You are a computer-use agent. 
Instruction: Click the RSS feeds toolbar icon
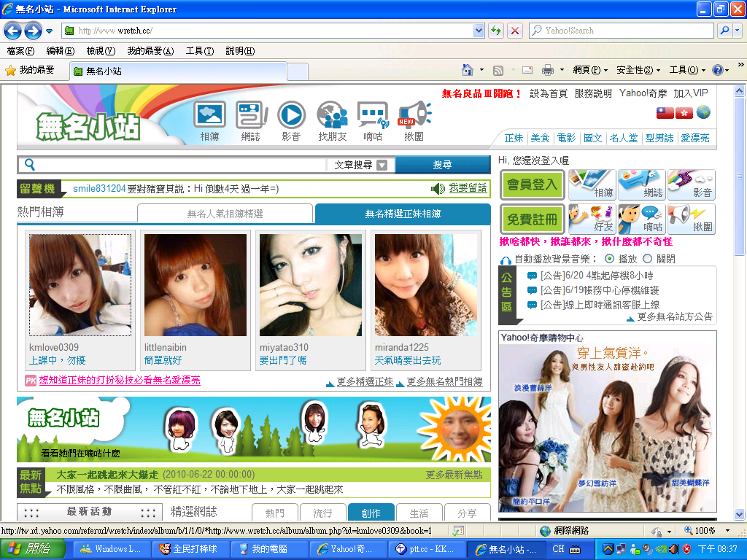tap(498, 71)
